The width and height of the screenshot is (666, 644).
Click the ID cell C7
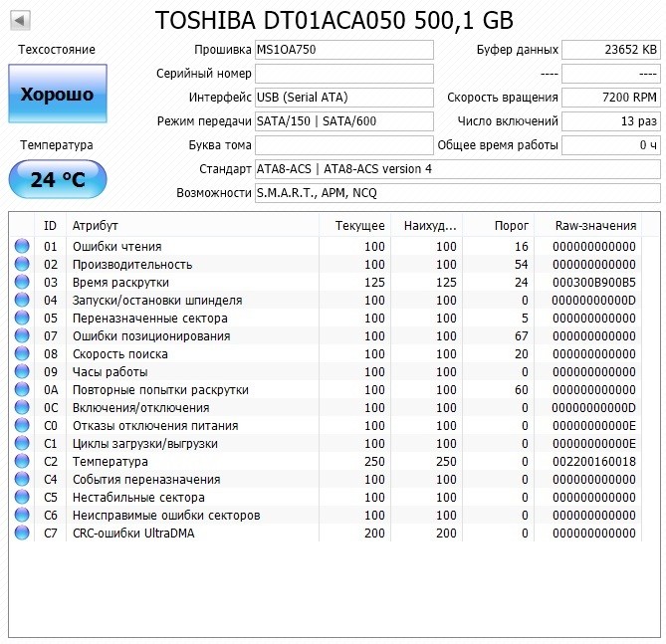tap(50, 534)
